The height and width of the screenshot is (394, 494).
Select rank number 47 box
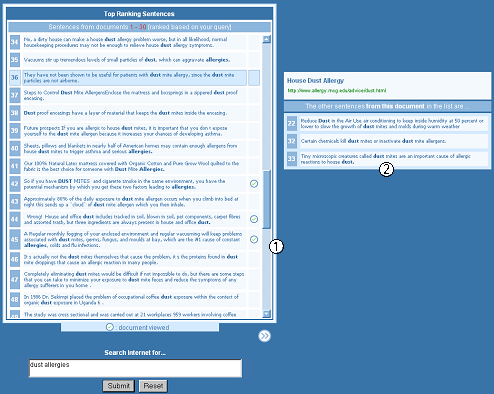(x=15, y=279)
